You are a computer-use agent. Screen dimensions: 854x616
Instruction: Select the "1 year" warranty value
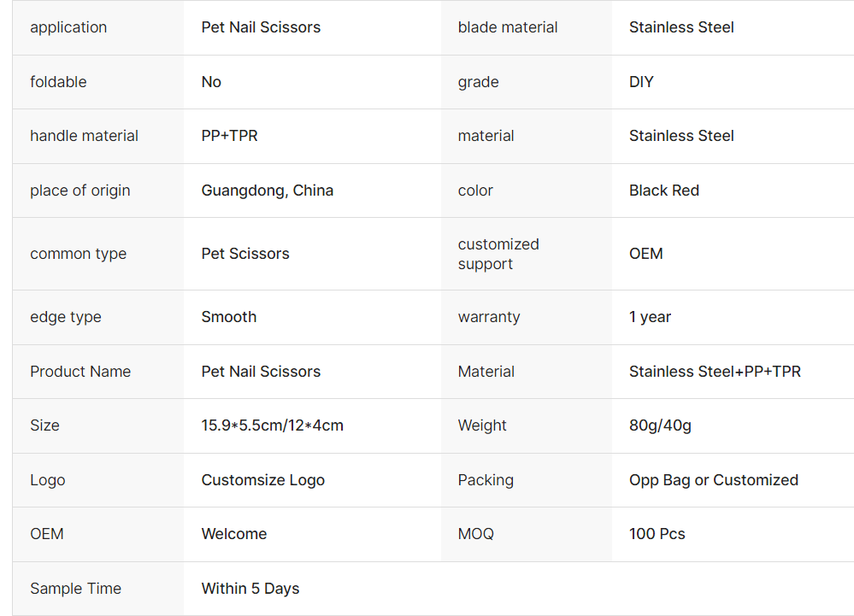click(x=650, y=317)
